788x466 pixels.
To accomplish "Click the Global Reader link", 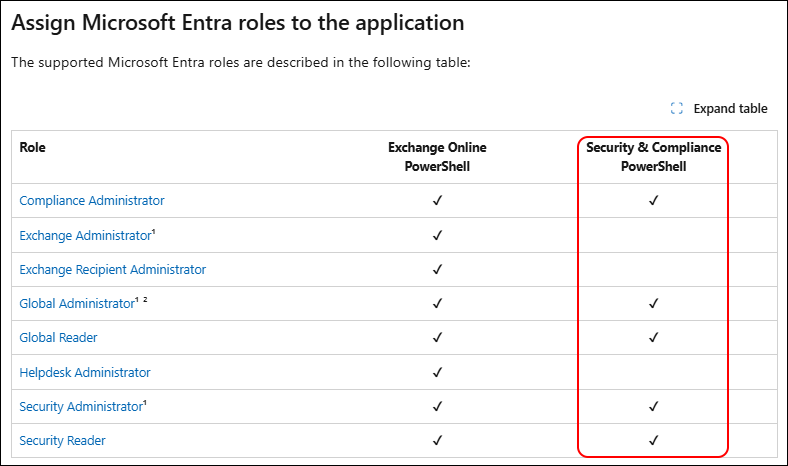I will tap(58, 338).
